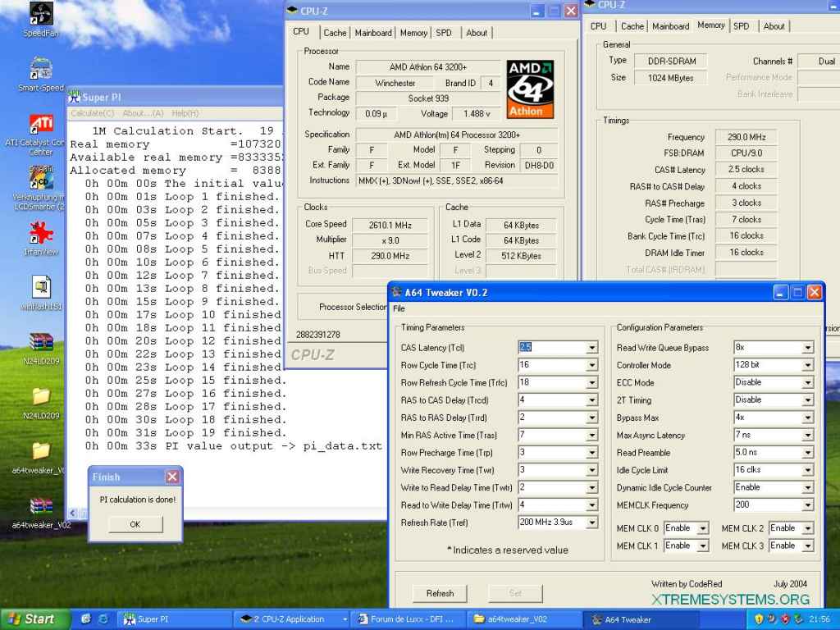Click OK in the Finish dialog

coord(135,524)
